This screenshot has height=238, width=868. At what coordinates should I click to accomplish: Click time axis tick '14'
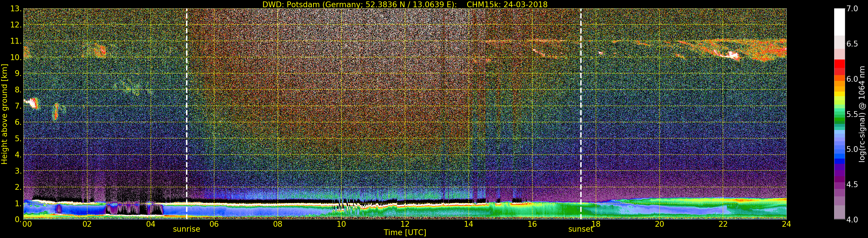click(469, 224)
